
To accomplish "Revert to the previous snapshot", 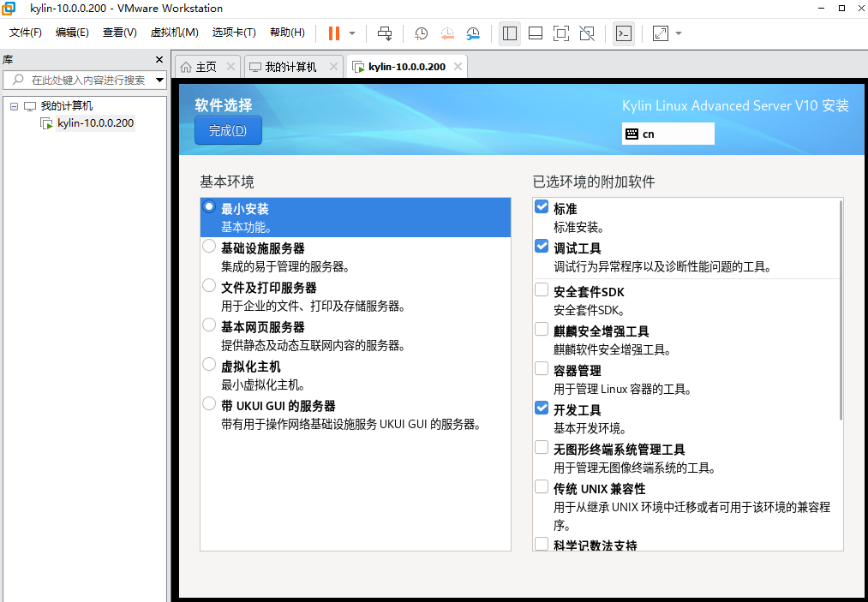I will click(x=447, y=33).
